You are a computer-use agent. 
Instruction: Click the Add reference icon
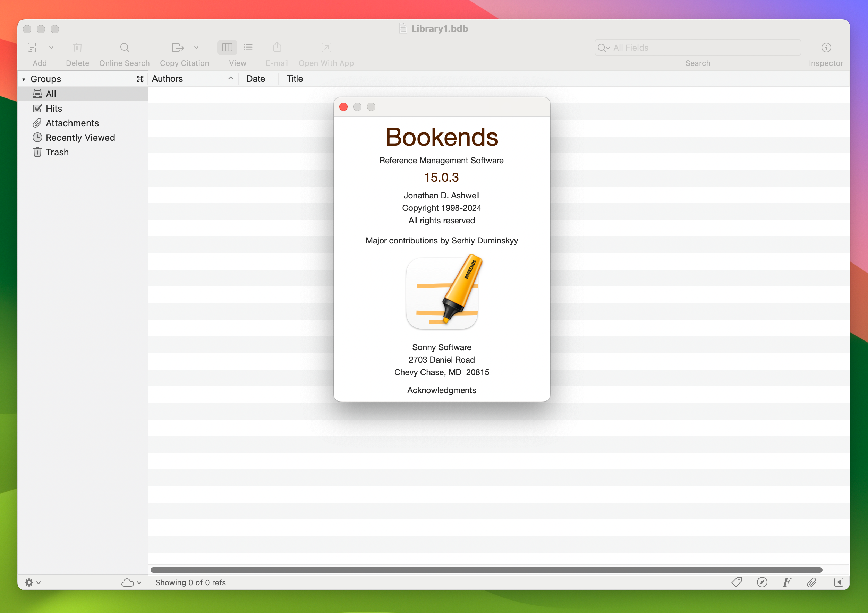tap(34, 47)
